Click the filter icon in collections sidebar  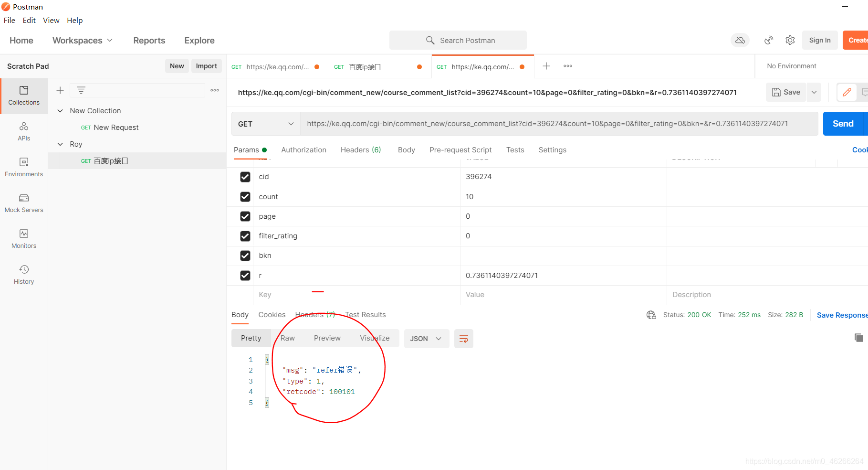pyautogui.click(x=81, y=90)
